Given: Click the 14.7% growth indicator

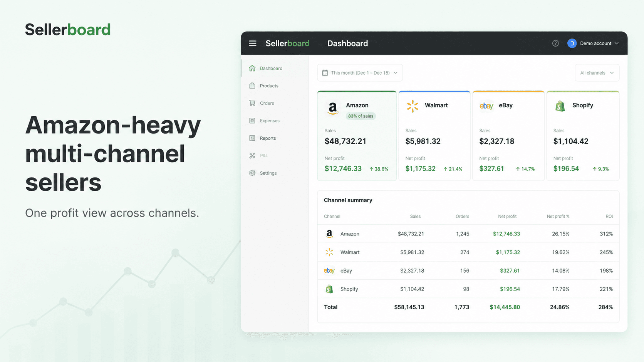Looking at the screenshot, I should (525, 169).
